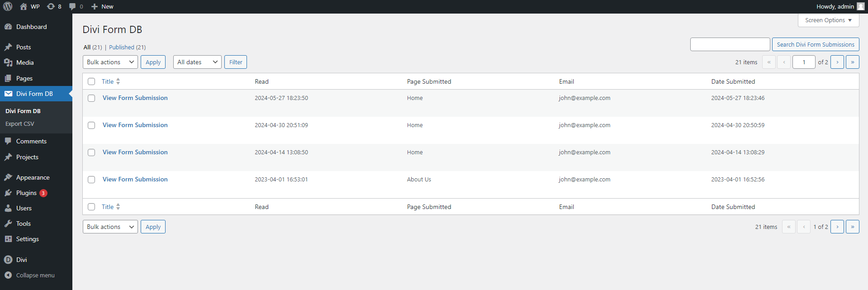This screenshot has height=290, width=868.
Task: Click read time 2024-05-27 18:23:50
Action: click(281, 98)
